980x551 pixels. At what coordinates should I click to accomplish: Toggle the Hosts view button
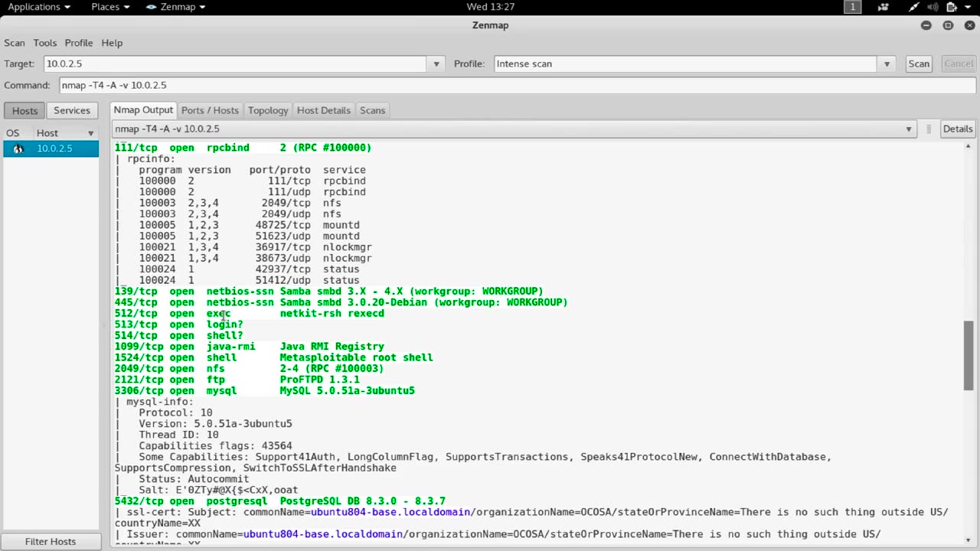pos(24,110)
